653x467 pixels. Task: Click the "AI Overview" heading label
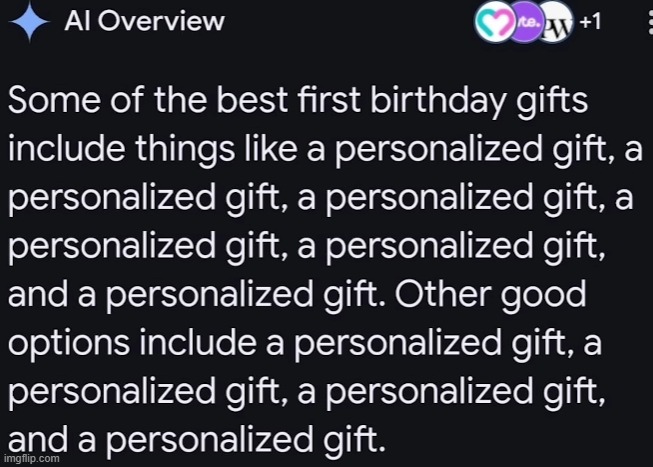[144, 21]
